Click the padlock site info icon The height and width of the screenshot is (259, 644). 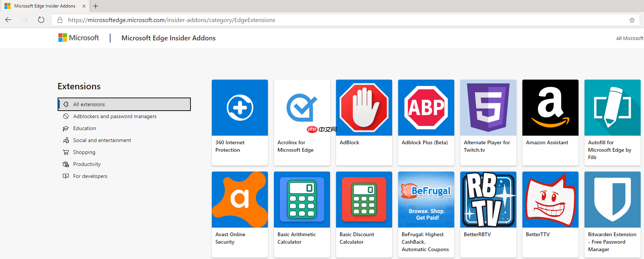[60, 20]
